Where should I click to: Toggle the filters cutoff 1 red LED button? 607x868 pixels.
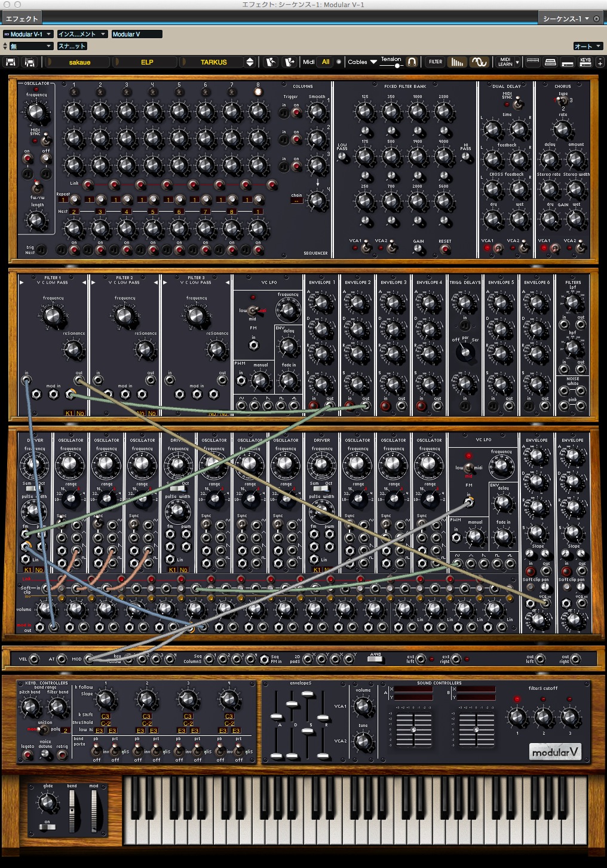(517, 699)
